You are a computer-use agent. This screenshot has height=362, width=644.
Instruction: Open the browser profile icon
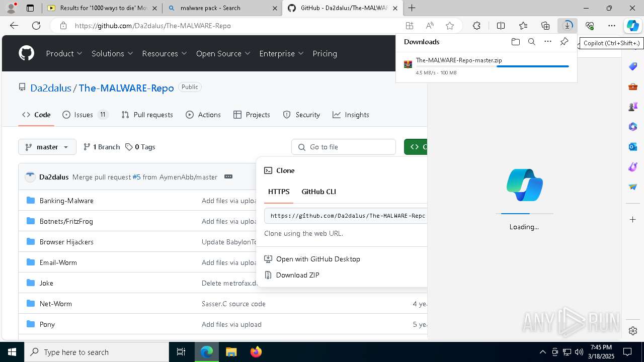coord(11,8)
